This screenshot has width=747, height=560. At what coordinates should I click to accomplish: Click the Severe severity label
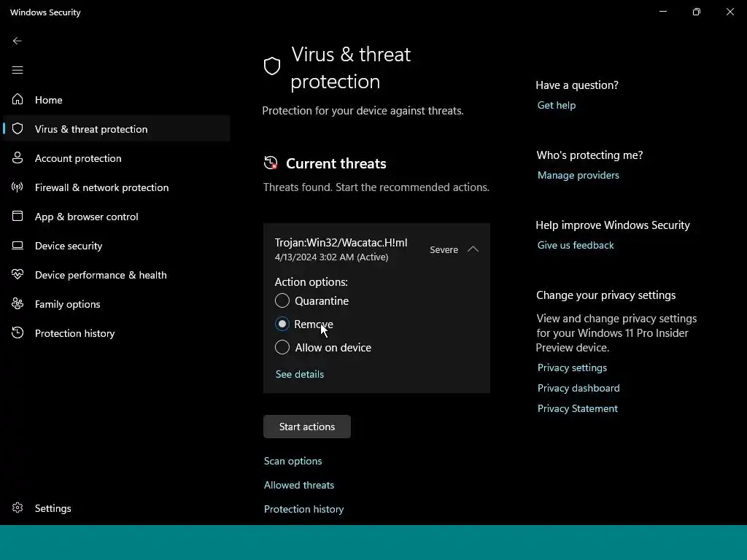[444, 249]
